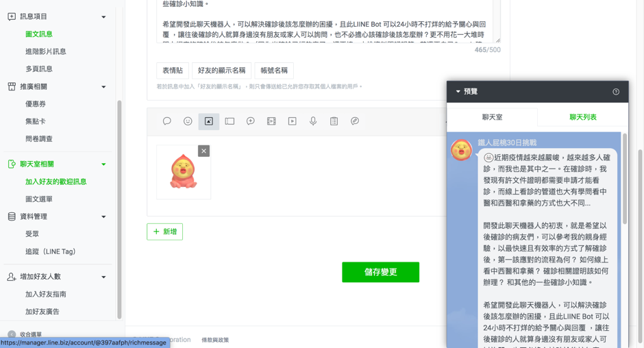
Task: Click the 聊天室相關 chat icon
Action: point(12,164)
